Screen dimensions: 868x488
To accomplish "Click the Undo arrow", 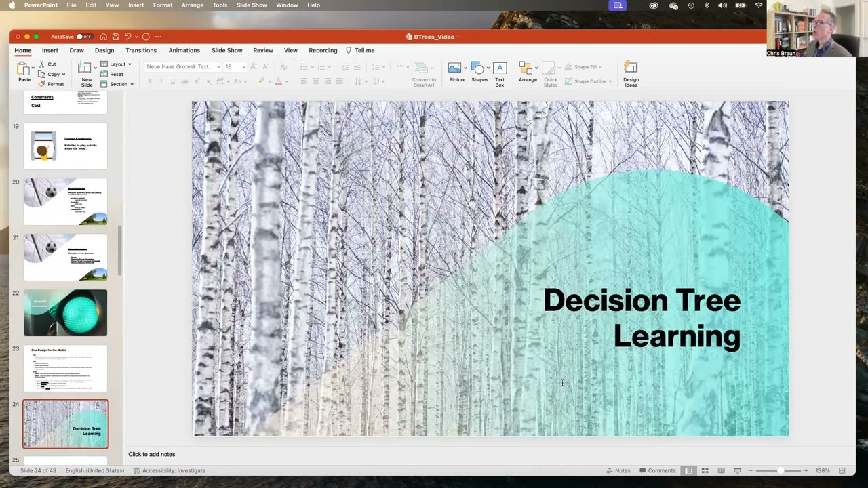I will point(127,37).
